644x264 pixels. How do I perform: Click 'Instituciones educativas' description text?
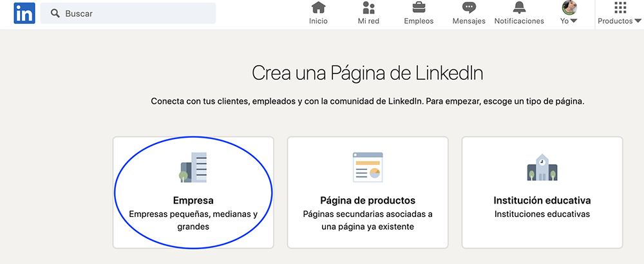542,214
